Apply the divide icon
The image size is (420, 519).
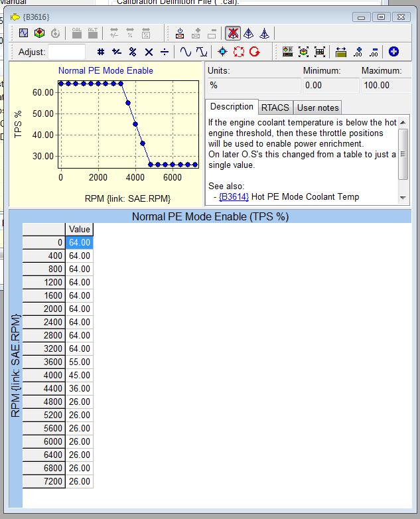pos(165,52)
